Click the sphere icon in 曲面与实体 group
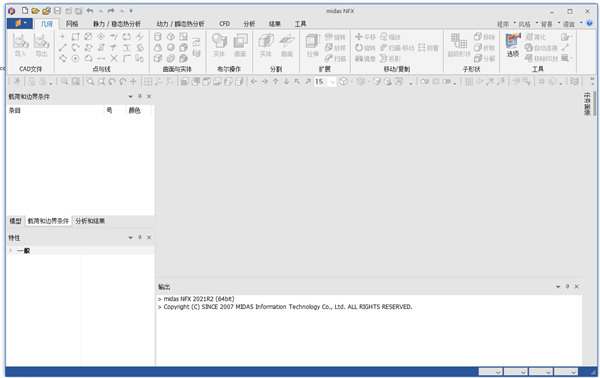The width and height of the screenshot is (600, 378). click(171, 47)
